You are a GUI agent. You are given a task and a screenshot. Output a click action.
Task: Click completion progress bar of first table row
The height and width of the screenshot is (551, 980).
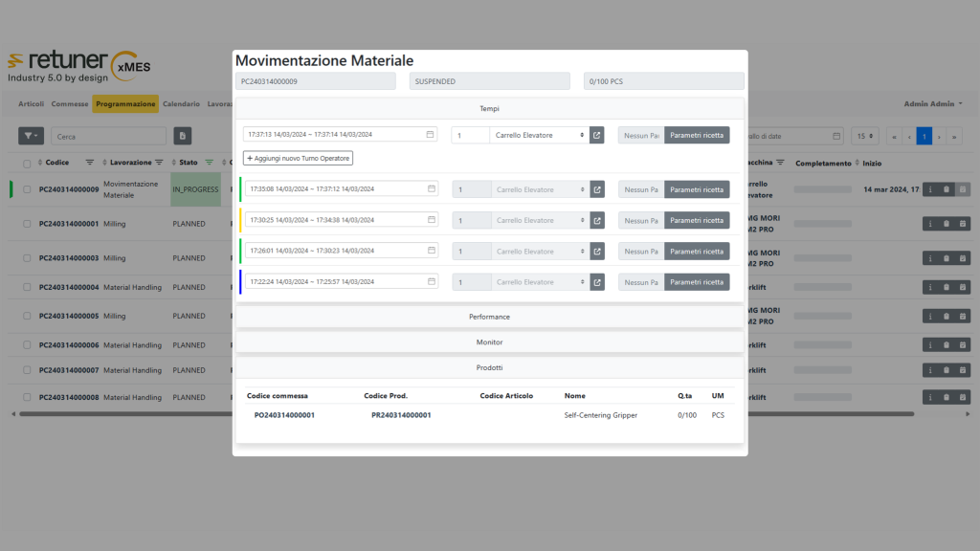[x=822, y=189]
